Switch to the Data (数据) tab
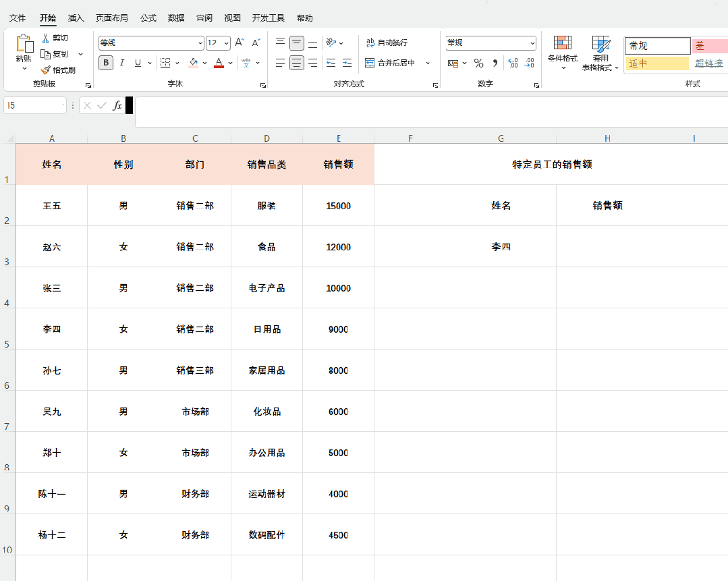Image resolution: width=728 pixels, height=581 pixels. coord(176,18)
